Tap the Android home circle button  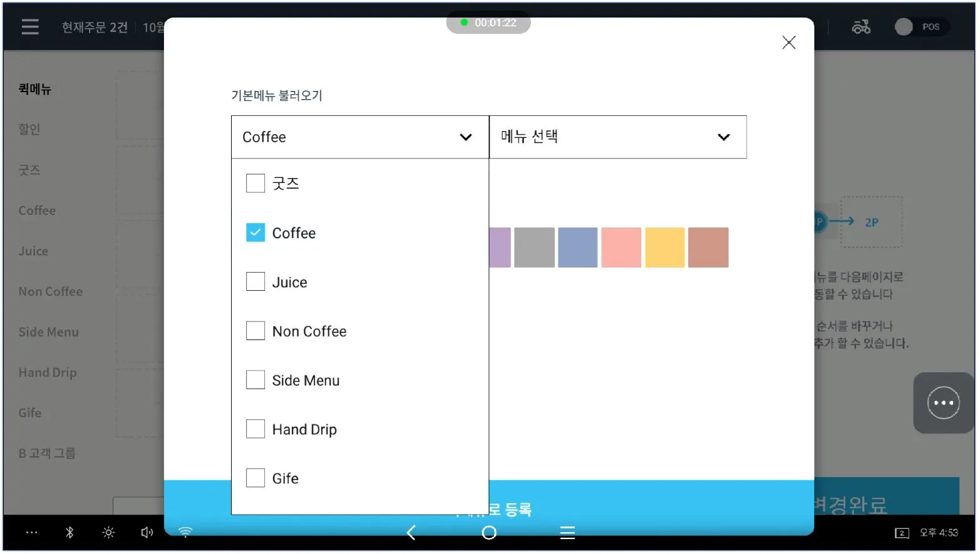(489, 533)
